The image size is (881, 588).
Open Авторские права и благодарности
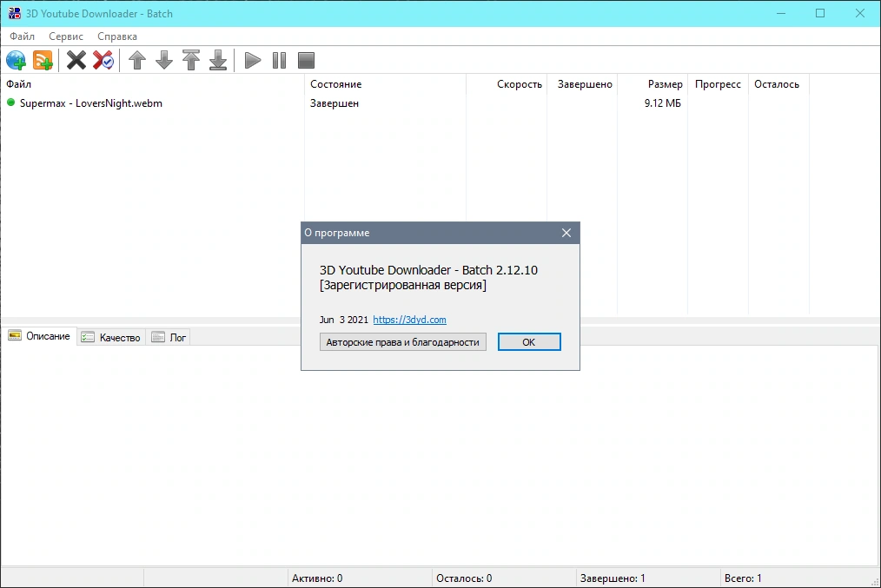point(403,342)
